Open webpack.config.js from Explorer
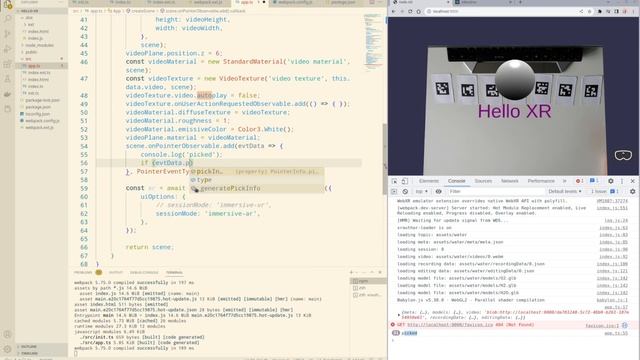This screenshot has width=640, height=360. click(42, 121)
